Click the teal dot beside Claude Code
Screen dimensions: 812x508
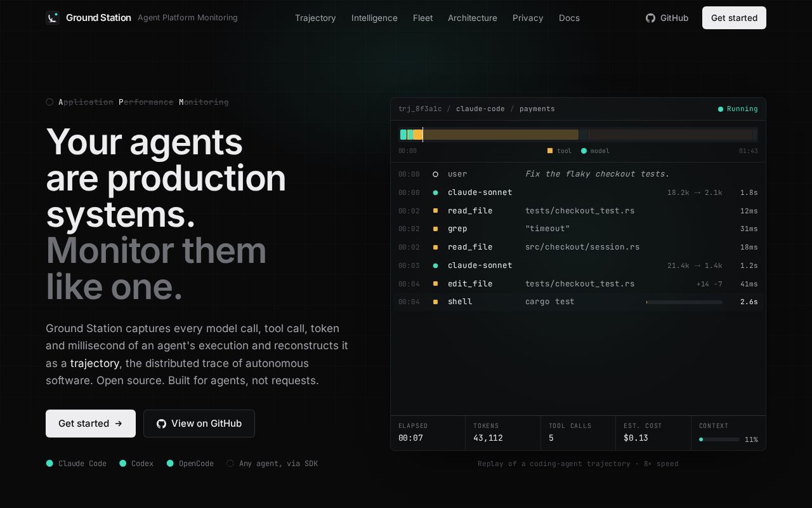[49, 464]
